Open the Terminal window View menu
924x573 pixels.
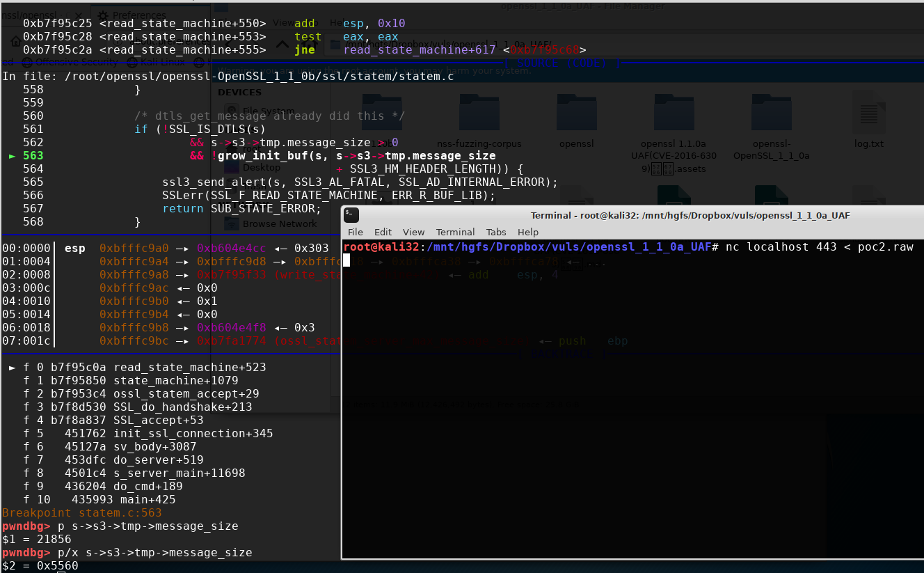[x=413, y=232]
